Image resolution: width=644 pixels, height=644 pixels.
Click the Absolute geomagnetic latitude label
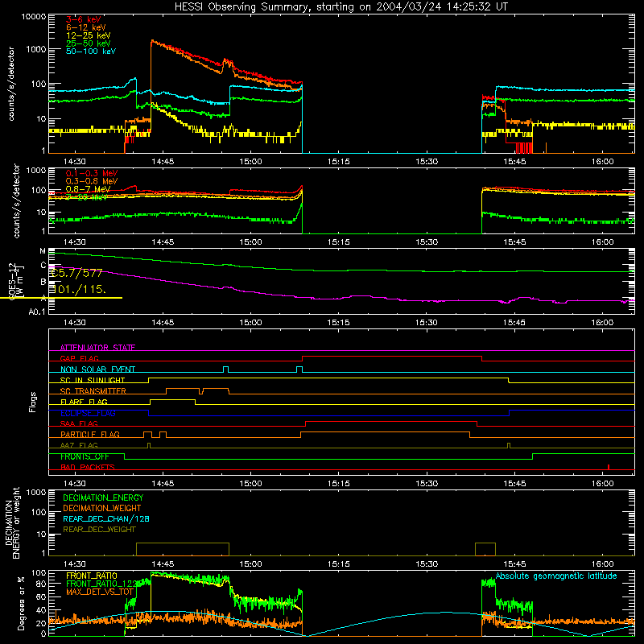556,576
